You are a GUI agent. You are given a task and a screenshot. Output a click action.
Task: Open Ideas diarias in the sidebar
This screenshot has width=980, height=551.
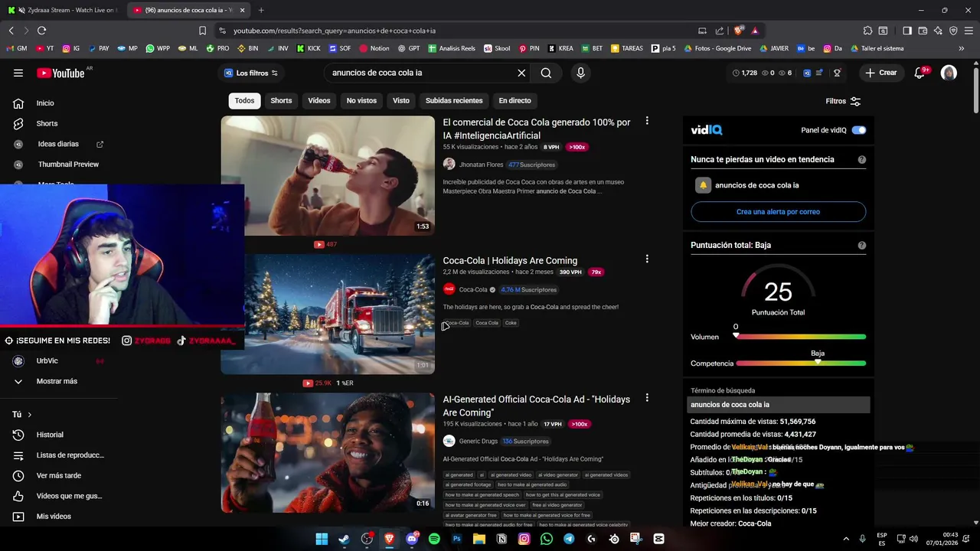57,144
